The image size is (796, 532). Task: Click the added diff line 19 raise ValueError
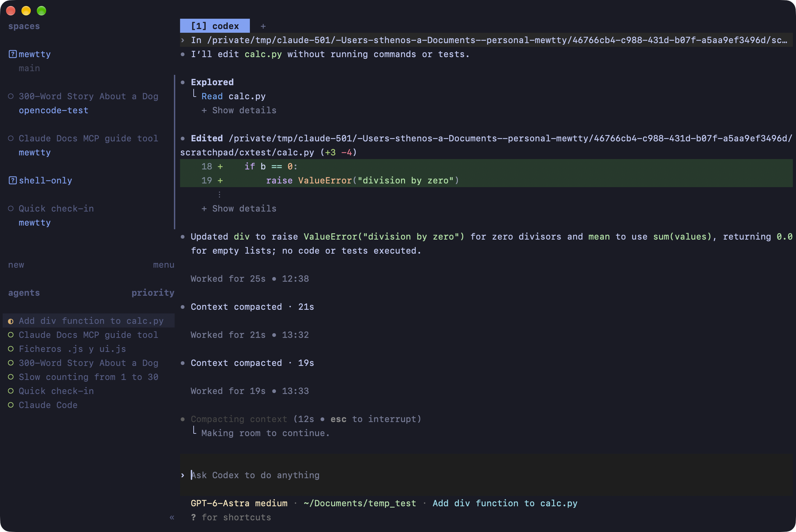pyautogui.click(x=486, y=180)
